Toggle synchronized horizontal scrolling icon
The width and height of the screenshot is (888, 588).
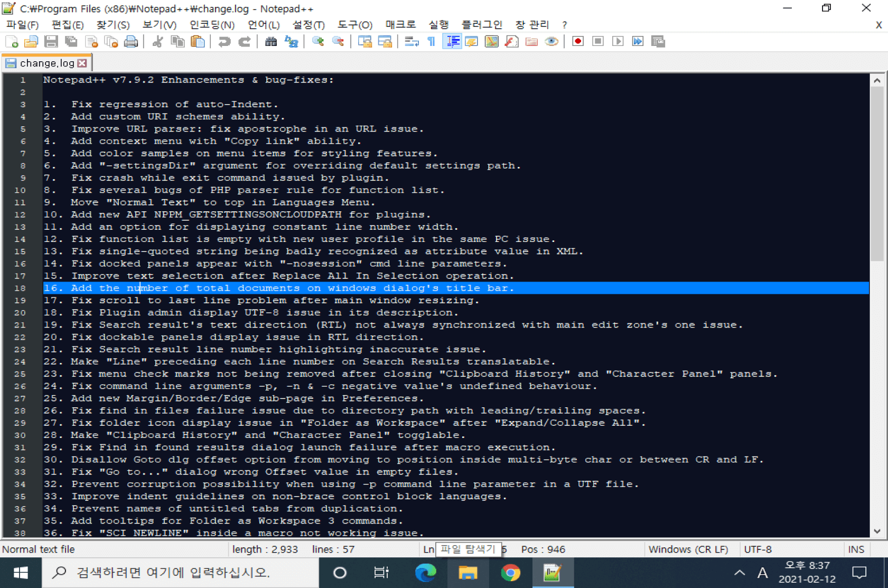coord(385,42)
